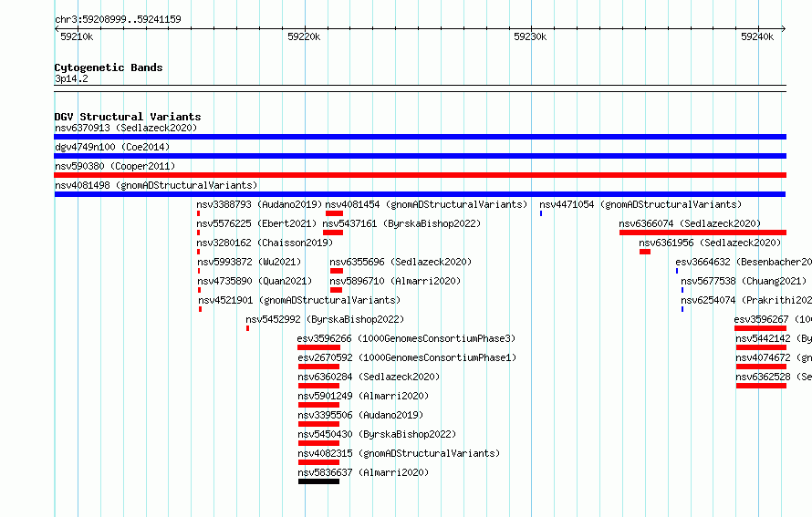The image size is (812, 517).
Task: Click nsv6366074 (Sedlazeck2020) label
Action: pyautogui.click(x=690, y=223)
